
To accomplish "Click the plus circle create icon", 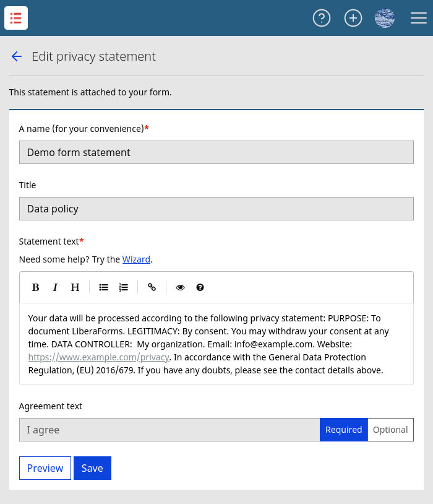I will coord(353,18).
